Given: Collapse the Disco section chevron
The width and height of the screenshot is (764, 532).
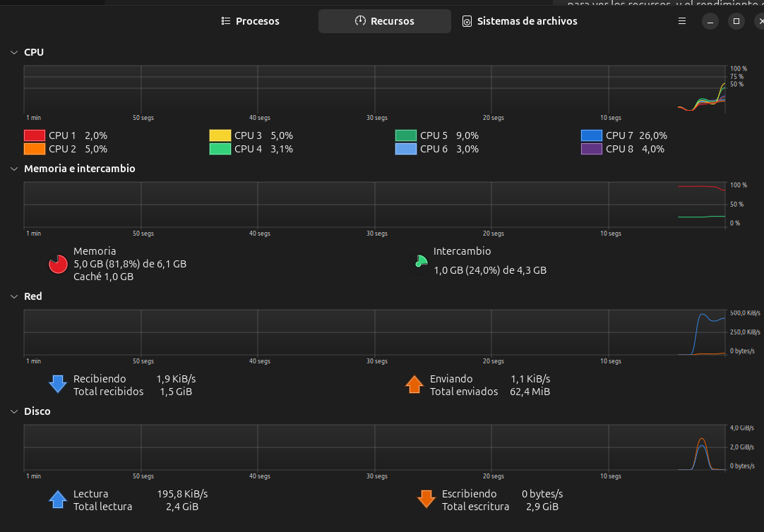Looking at the screenshot, I should 14,411.
